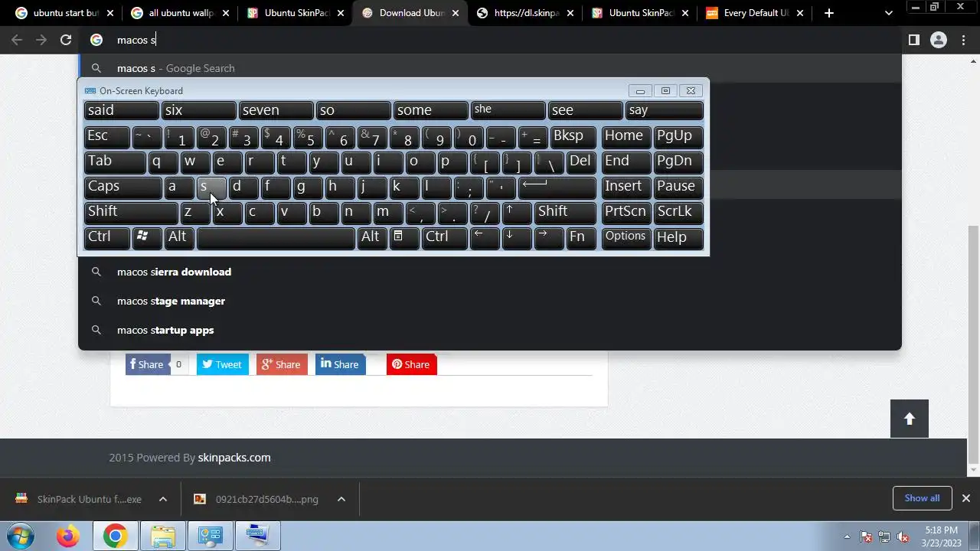The height and width of the screenshot is (551, 980).
Task: Open the Chrome three-dot menu
Action: tap(964, 40)
